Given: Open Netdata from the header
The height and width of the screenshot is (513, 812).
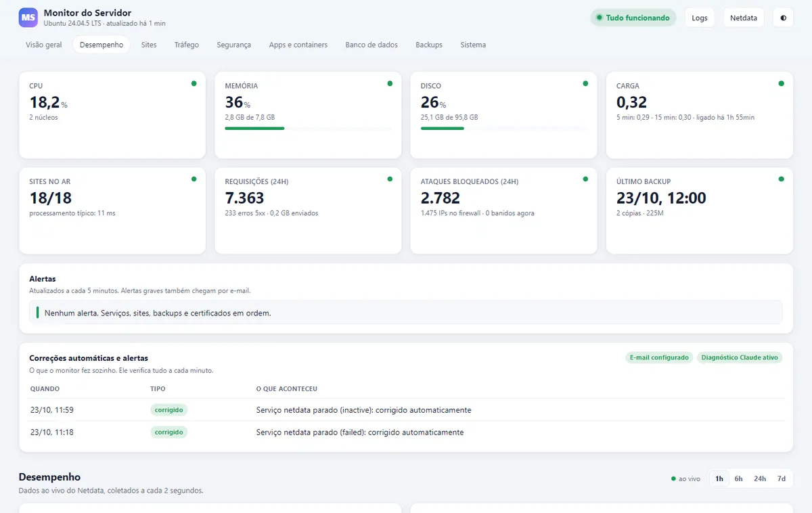Looking at the screenshot, I should (x=744, y=18).
